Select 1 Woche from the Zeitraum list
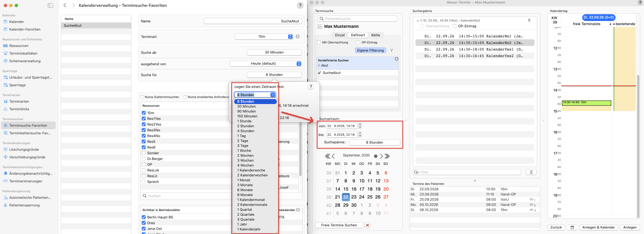Image resolution: width=644 pixels, height=234 pixels. (x=255, y=151)
